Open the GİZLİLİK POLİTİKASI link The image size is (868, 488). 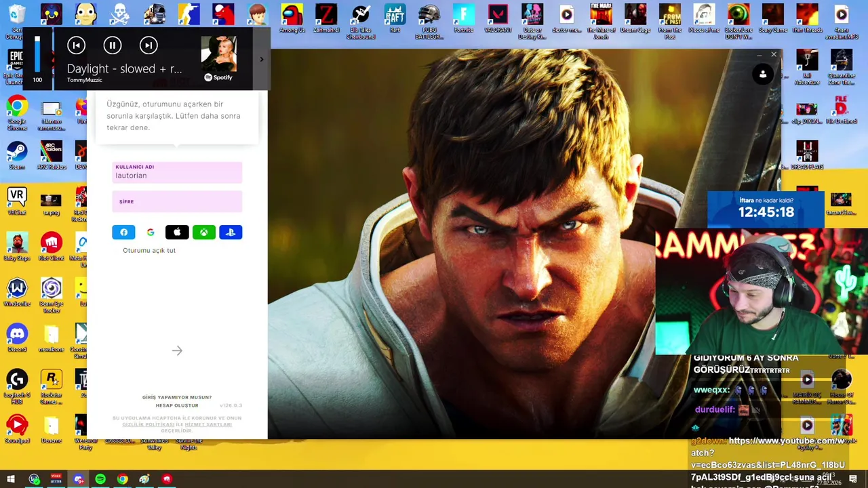coord(149,424)
